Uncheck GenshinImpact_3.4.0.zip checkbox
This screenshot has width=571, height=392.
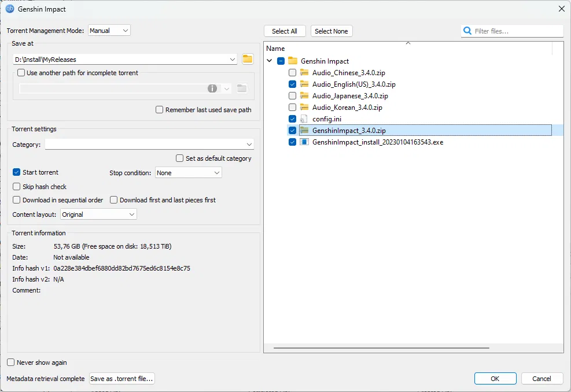point(292,130)
